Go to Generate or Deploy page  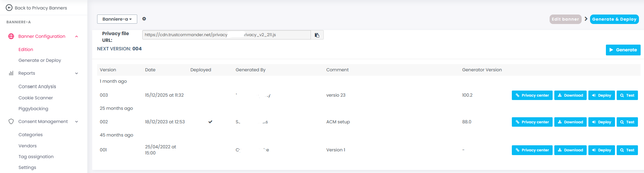(40, 60)
